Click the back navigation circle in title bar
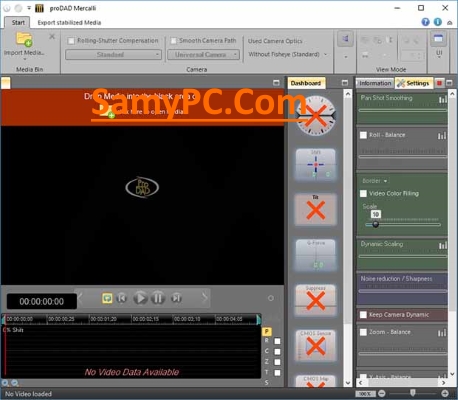This screenshot has height=400, width=458. coord(7,8)
